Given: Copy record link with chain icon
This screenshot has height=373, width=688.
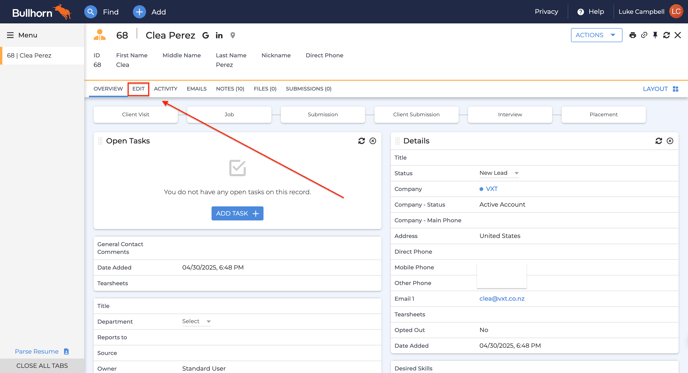Looking at the screenshot, I should (x=644, y=35).
